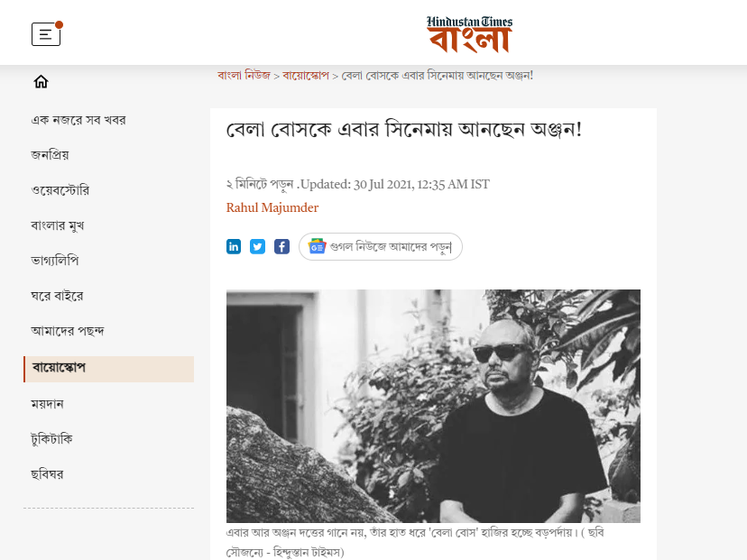This screenshot has width=747, height=560.
Task: Select জনপ্রিয় in sidebar
Action: point(50,155)
